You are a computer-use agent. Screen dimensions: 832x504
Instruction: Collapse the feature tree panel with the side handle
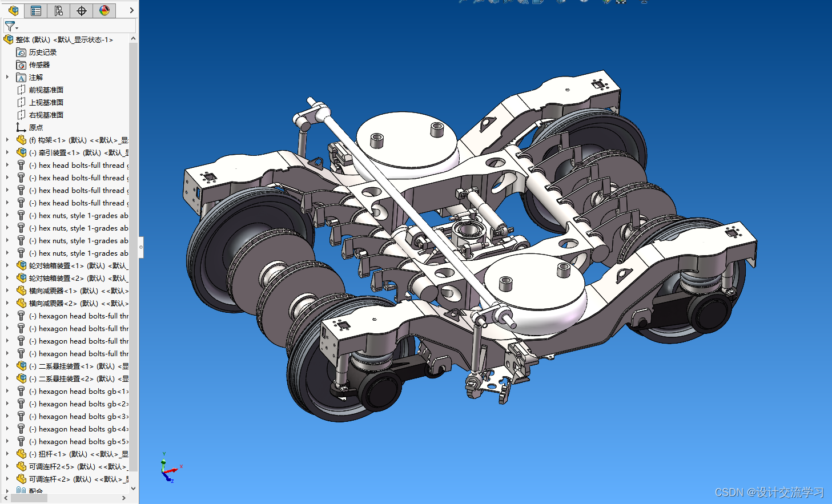[x=140, y=247]
